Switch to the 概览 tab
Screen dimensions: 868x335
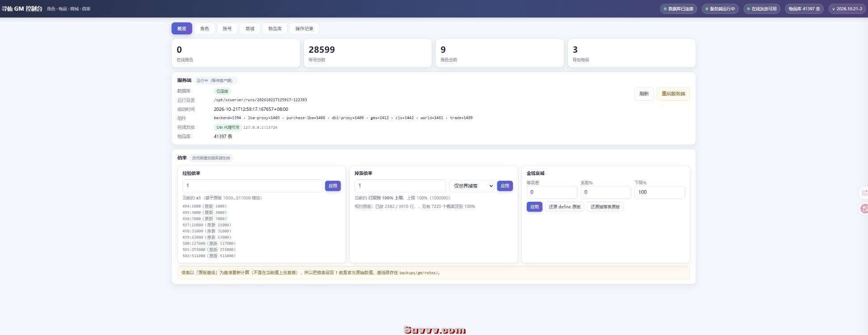[x=182, y=29]
